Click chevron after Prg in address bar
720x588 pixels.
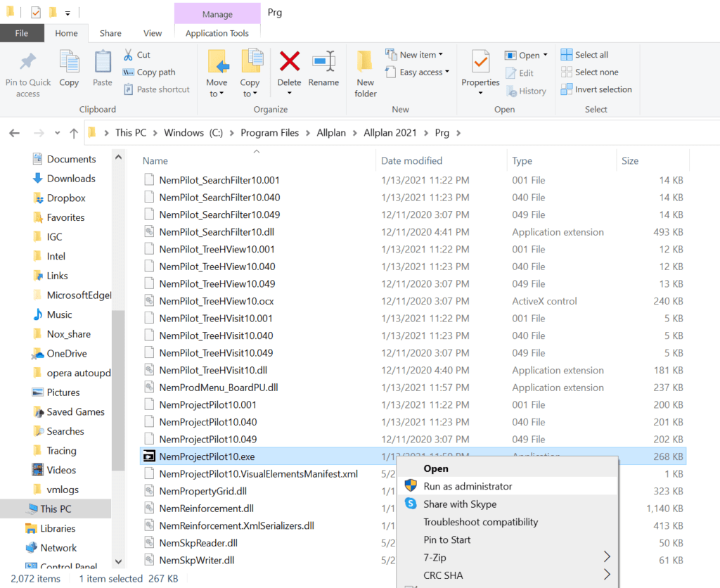click(x=458, y=133)
